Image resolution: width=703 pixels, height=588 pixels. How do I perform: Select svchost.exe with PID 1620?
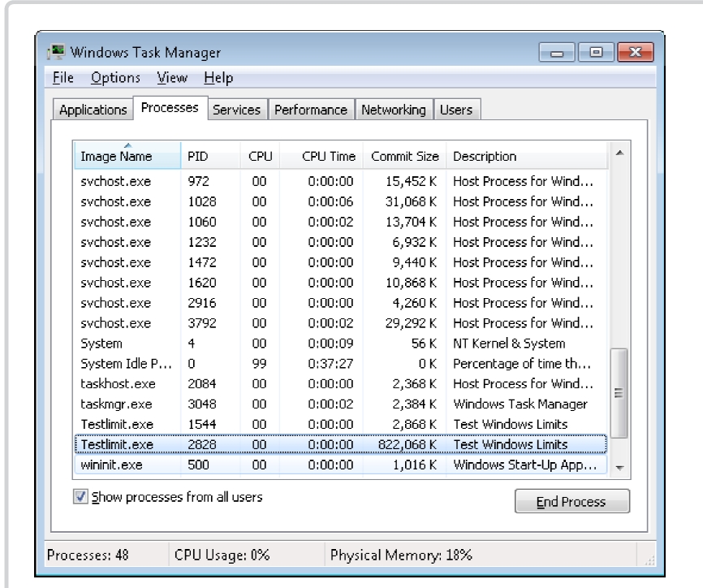tap(341, 283)
